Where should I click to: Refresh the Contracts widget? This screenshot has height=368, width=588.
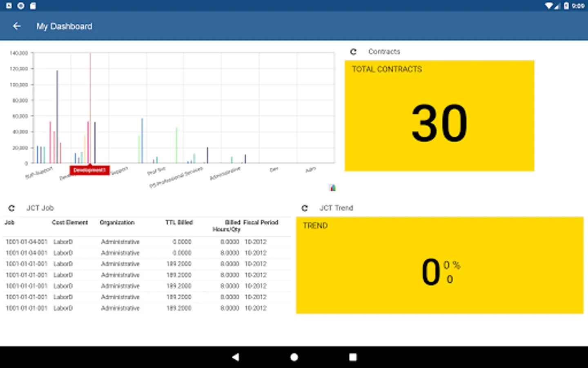click(353, 52)
